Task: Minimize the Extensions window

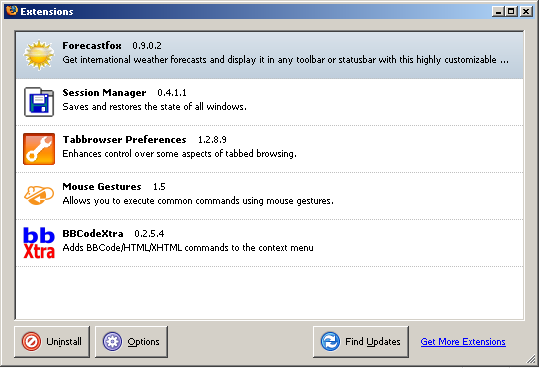Action: tap(498, 12)
